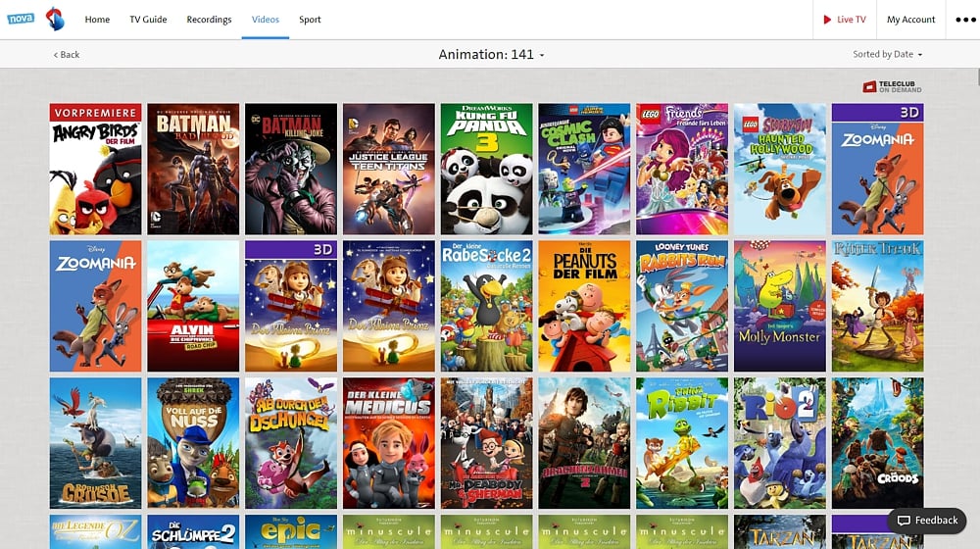Open Der Kleine Prinz 3D poster
The width and height of the screenshot is (980, 549).
pos(291,307)
